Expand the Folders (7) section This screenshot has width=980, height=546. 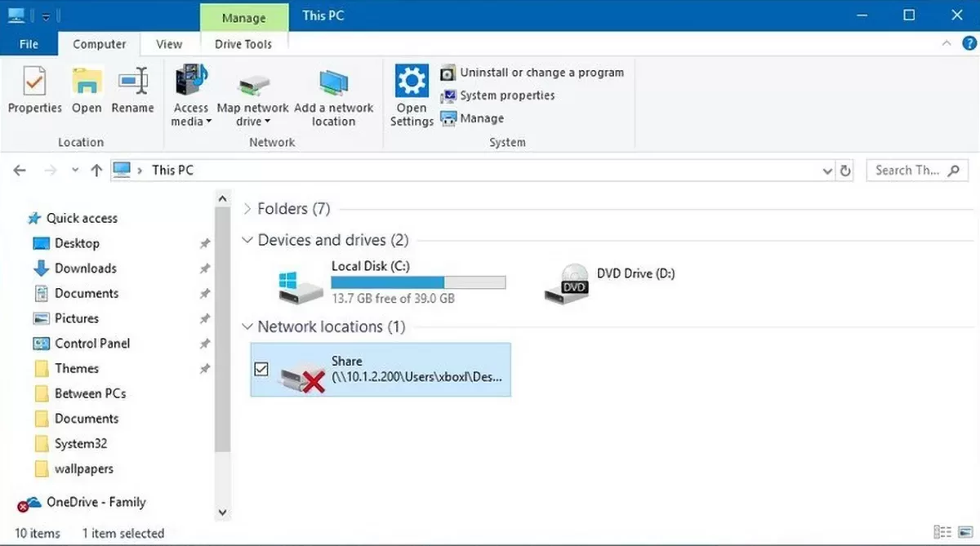tap(247, 209)
